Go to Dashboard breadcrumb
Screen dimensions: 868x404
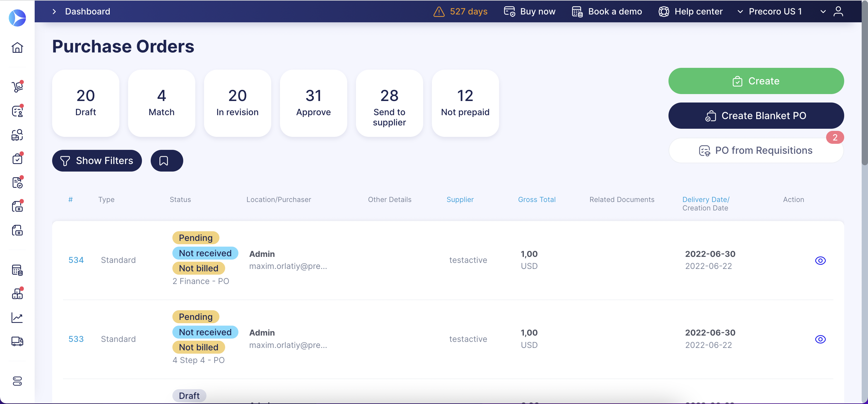(87, 11)
